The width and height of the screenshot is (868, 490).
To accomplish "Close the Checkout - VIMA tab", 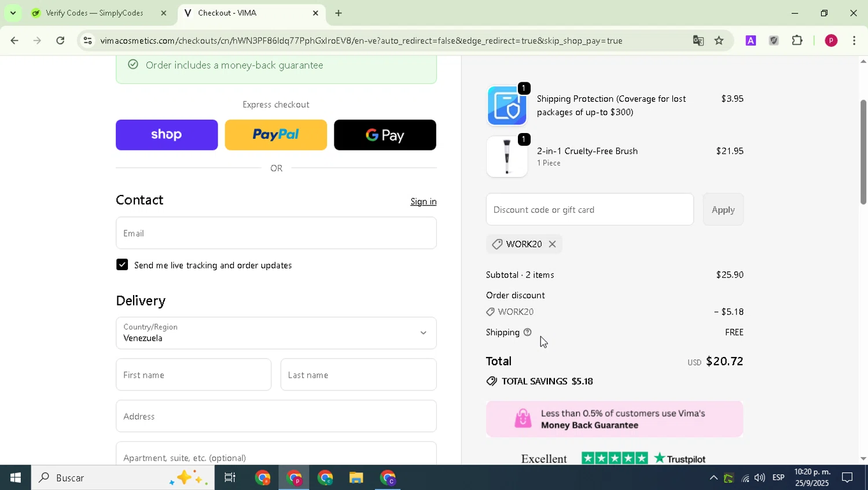I will click(x=315, y=13).
